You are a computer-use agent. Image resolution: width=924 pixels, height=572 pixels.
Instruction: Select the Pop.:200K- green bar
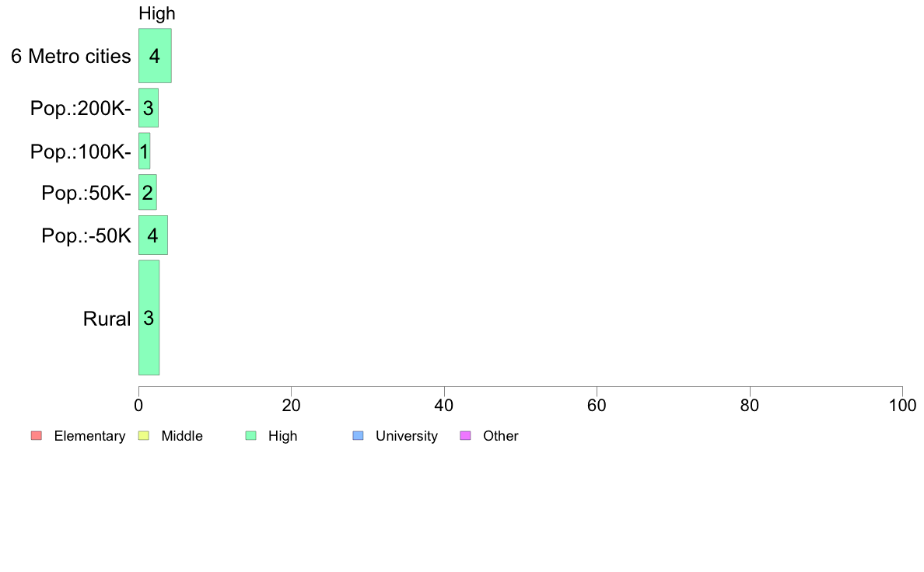click(149, 108)
